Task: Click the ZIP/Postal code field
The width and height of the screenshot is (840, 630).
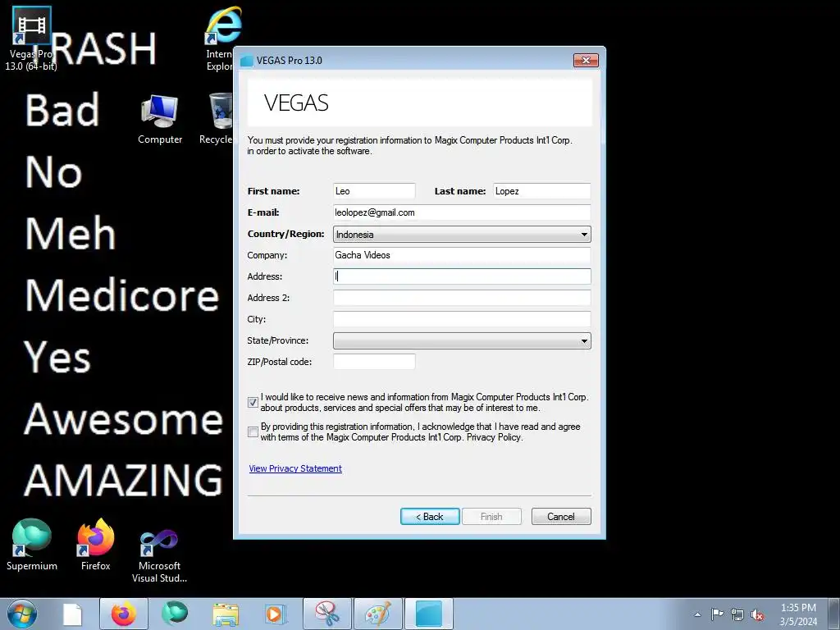Action: coord(374,362)
